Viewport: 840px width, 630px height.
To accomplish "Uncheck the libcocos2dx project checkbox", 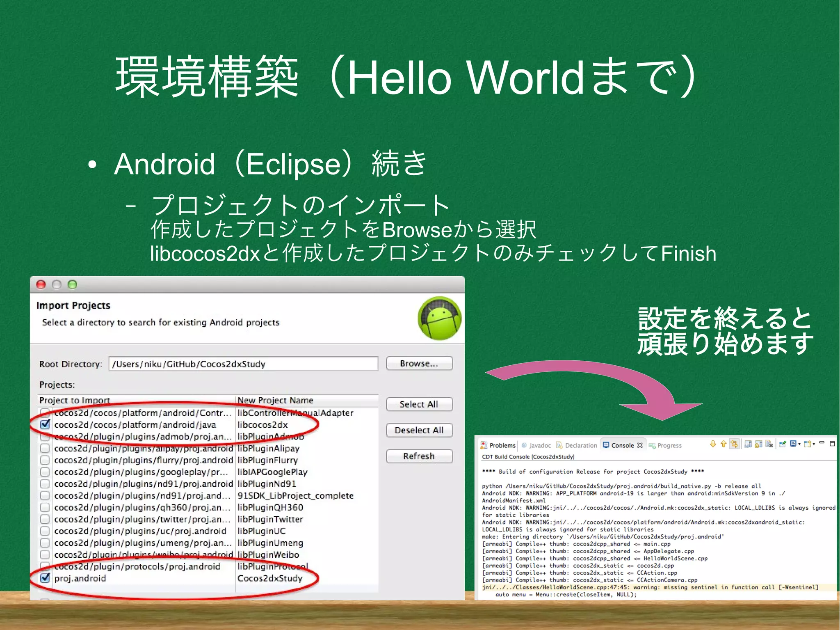I will click(45, 424).
